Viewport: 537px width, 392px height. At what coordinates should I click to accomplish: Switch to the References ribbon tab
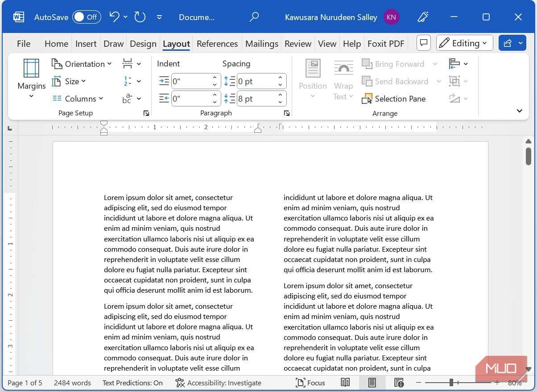tap(217, 44)
